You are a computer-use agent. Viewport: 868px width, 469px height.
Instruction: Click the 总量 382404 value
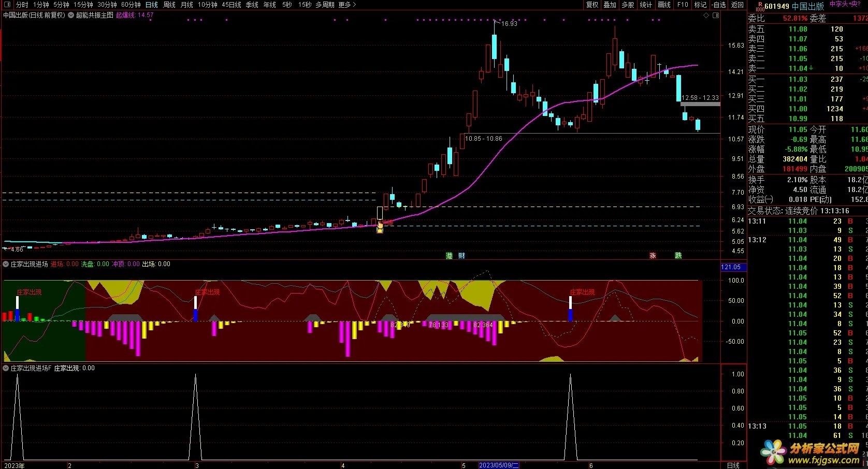pos(795,159)
